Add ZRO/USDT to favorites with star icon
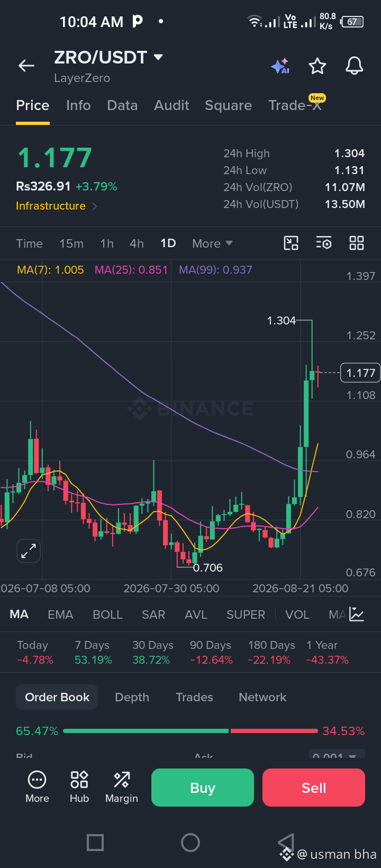Screen dimensions: 381x868 click(x=317, y=66)
